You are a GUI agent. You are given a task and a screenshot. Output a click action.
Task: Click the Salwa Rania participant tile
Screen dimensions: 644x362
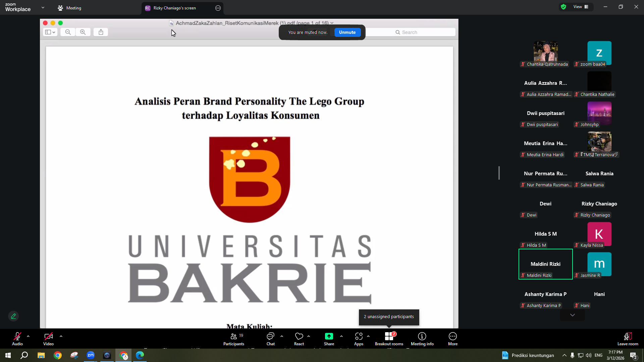point(599,174)
